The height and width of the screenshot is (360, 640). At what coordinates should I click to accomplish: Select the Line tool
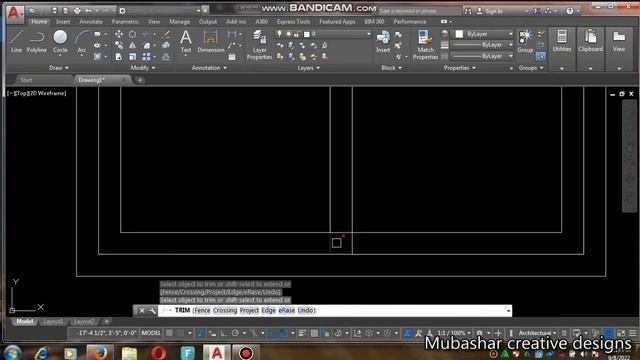tap(16, 42)
